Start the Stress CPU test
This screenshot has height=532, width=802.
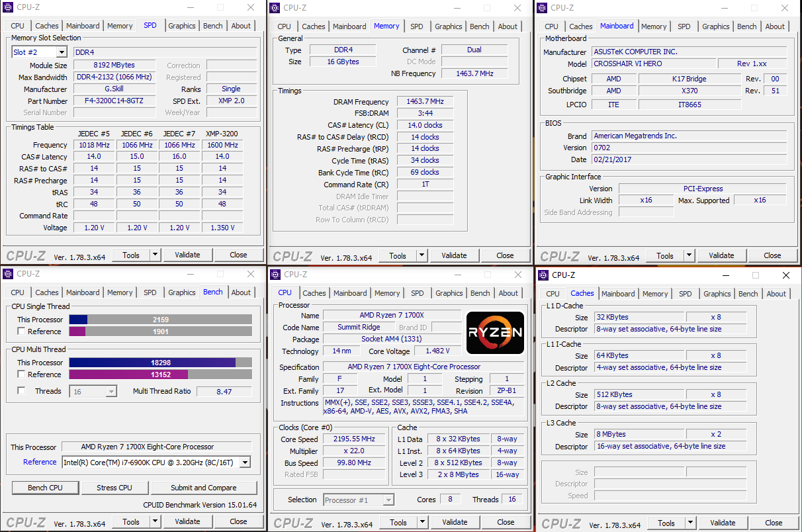[x=114, y=488]
